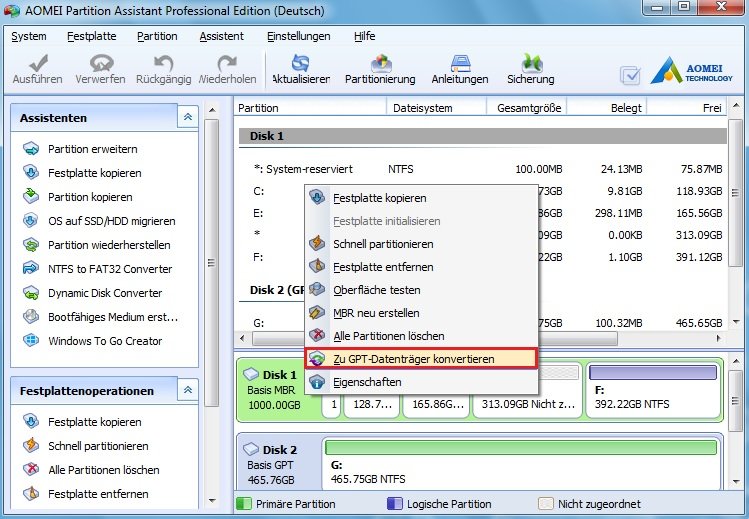This screenshot has width=749, height=519.
Task: Select the G: 465.75GB NTFS partition block
Action: [x=522, y=463]
